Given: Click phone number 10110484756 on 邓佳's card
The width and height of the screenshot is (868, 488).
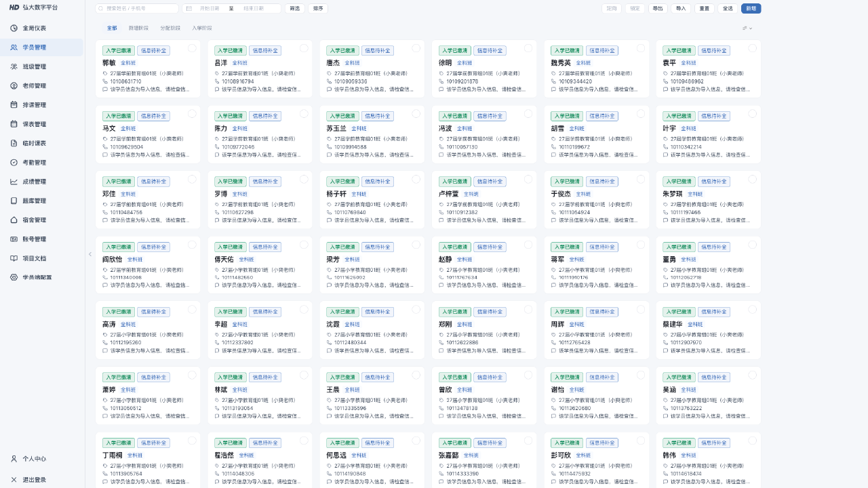Looking at the screenshot, I should tap(126, 212).
